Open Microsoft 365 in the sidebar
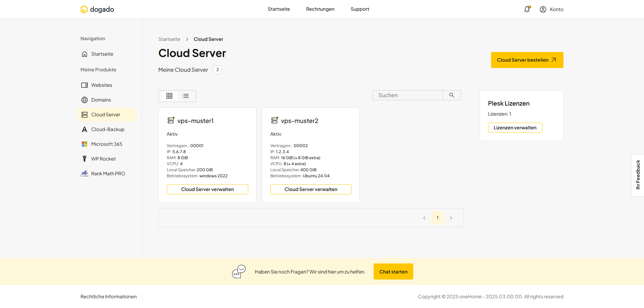This screenshot has width=644, height=308. click(107, 144)
